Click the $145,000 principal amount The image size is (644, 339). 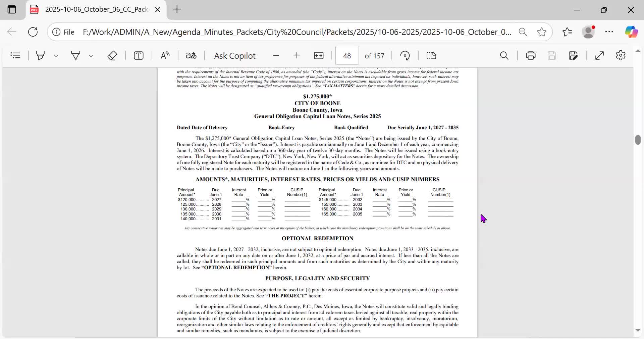click(x=328, y=200)
